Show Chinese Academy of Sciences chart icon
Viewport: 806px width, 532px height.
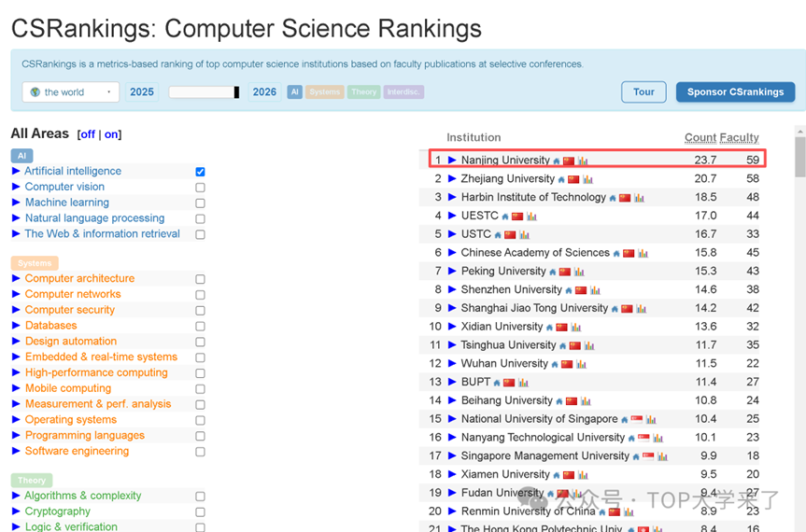[643, 253]
